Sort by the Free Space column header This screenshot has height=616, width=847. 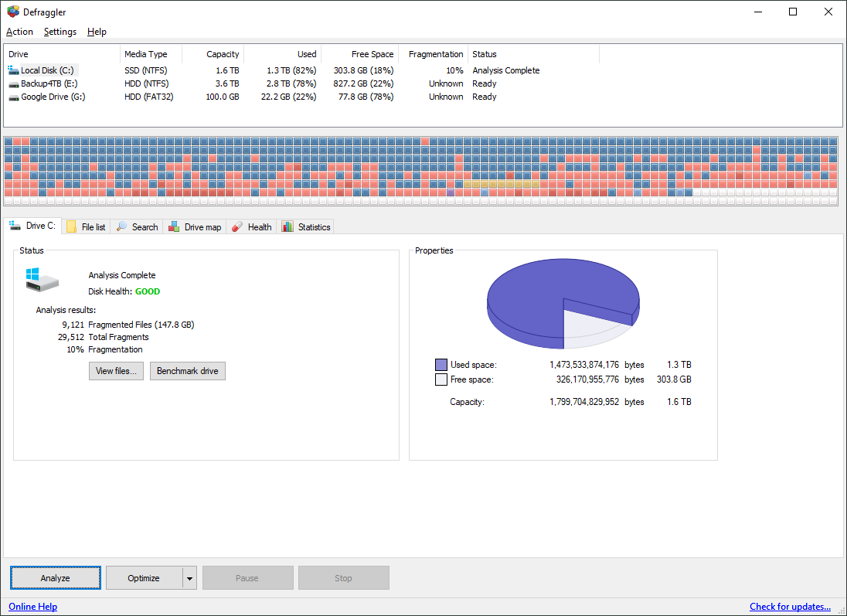coord(360,54)
